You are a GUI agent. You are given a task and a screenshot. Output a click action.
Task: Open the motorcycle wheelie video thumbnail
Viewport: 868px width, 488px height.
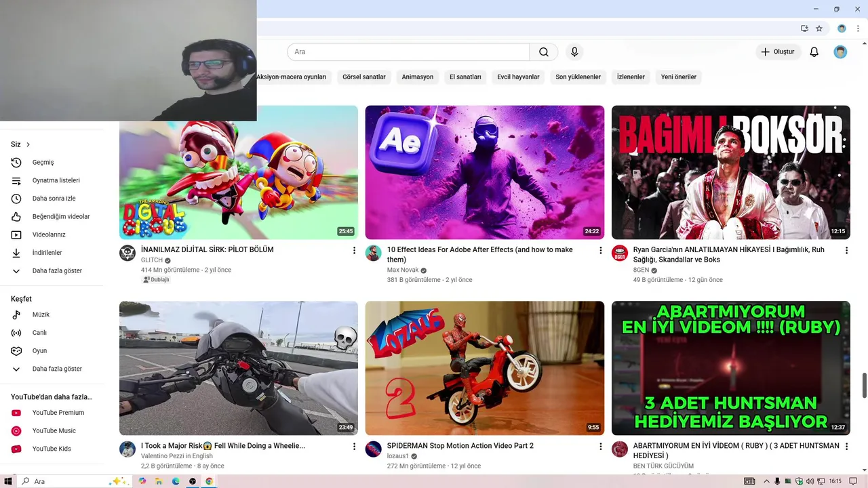click(239, 368)
